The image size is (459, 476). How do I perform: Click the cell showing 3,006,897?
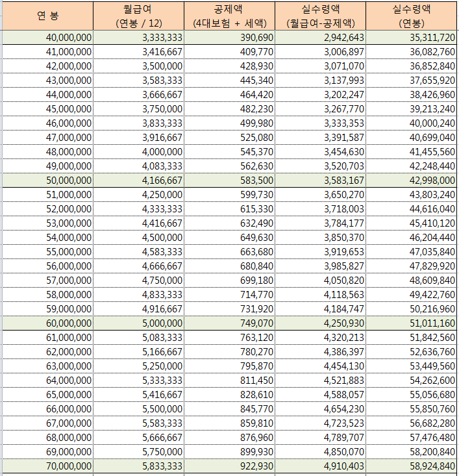pyautogui.click(x=320, y=52)
